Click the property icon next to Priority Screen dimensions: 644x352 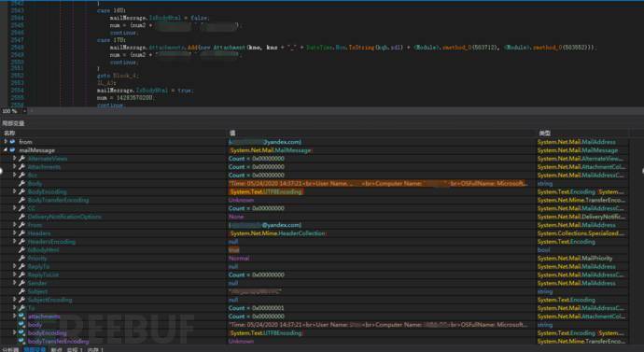click(21, 258)
